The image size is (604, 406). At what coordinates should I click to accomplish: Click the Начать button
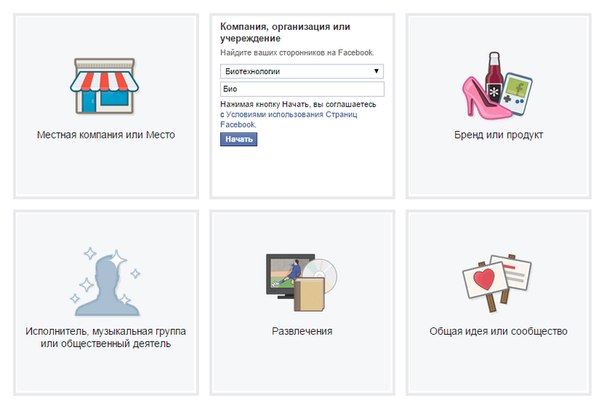(x=239, y=139)
